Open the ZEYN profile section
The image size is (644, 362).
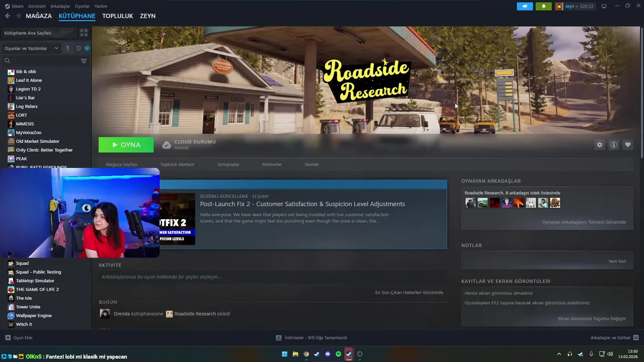tap(147, 16)
